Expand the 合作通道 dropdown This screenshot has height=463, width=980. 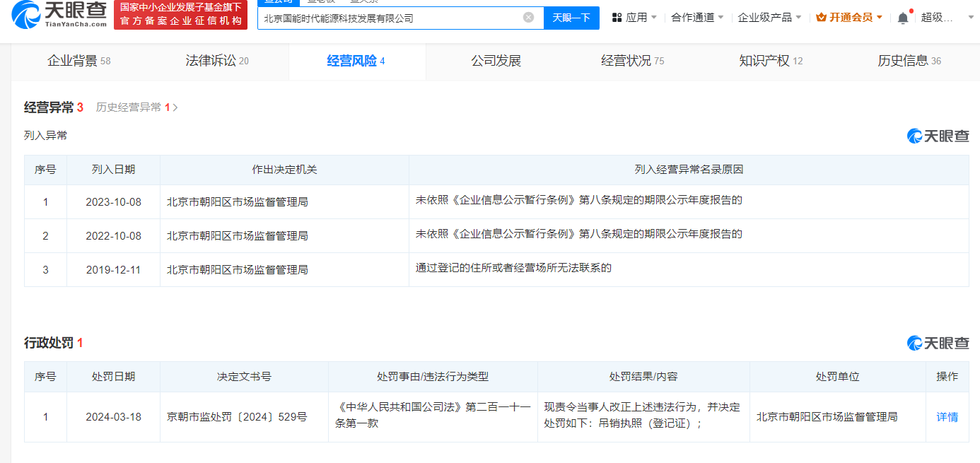697,18
